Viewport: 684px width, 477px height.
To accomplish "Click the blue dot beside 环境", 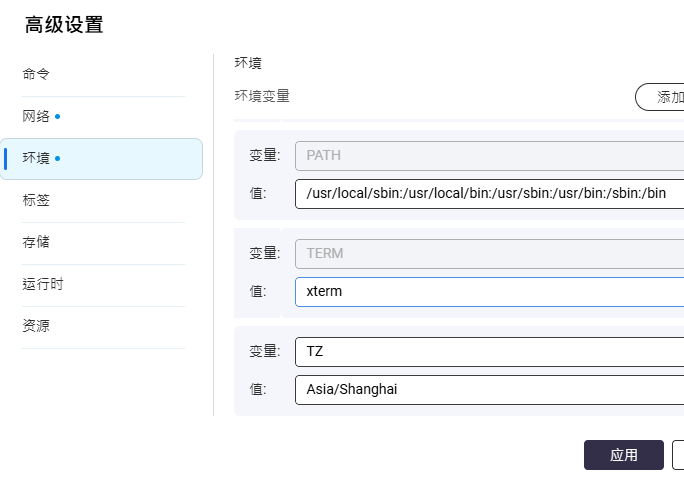I will point(58,158).
